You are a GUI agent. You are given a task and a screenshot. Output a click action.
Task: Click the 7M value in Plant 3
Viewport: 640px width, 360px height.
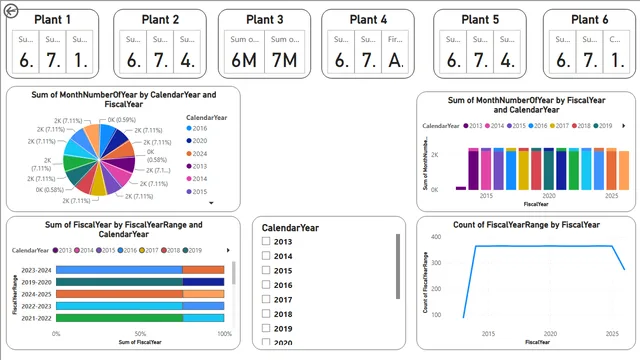[284, 60]
